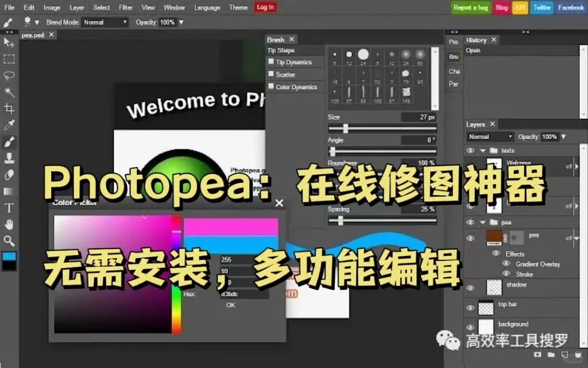
Task: Toggle visibility of the texts layer group
Action: (470, 150)
